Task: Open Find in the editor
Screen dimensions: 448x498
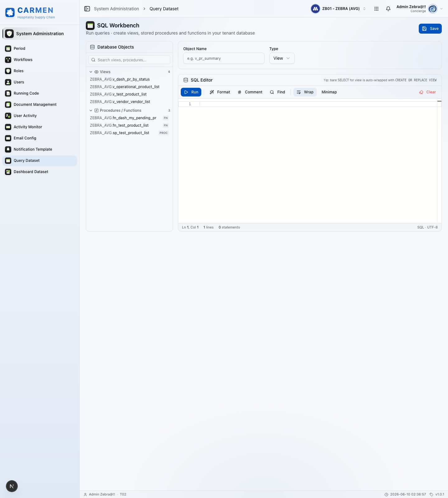Action: 278,92
